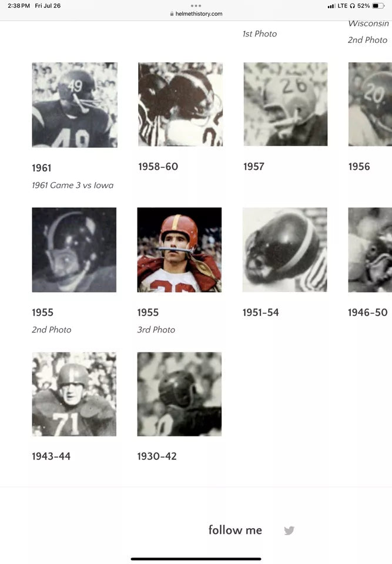Select the 1957 helmet photo with number 26
The image size is (392, 564).
click(286, 105)
